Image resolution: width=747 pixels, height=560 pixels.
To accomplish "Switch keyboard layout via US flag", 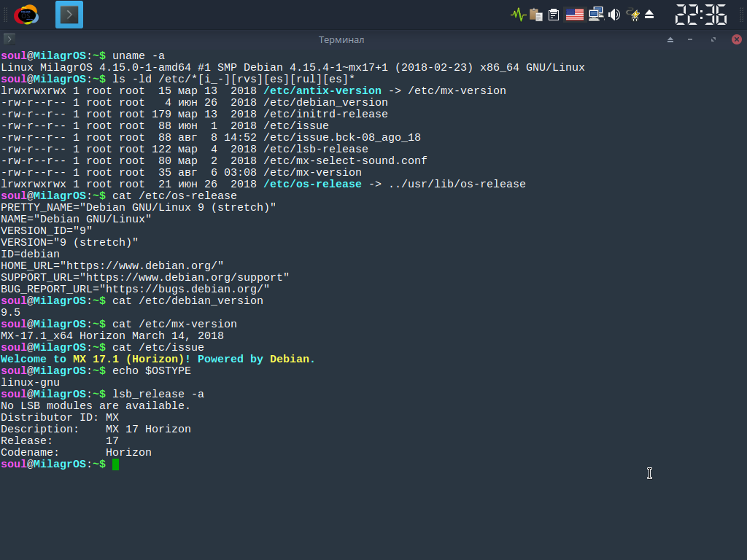I will point(575,15).
